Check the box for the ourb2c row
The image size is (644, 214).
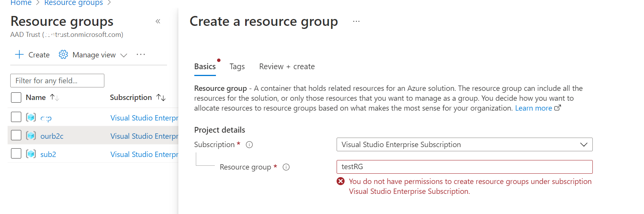pyautogui.click(x=16, y=135)
